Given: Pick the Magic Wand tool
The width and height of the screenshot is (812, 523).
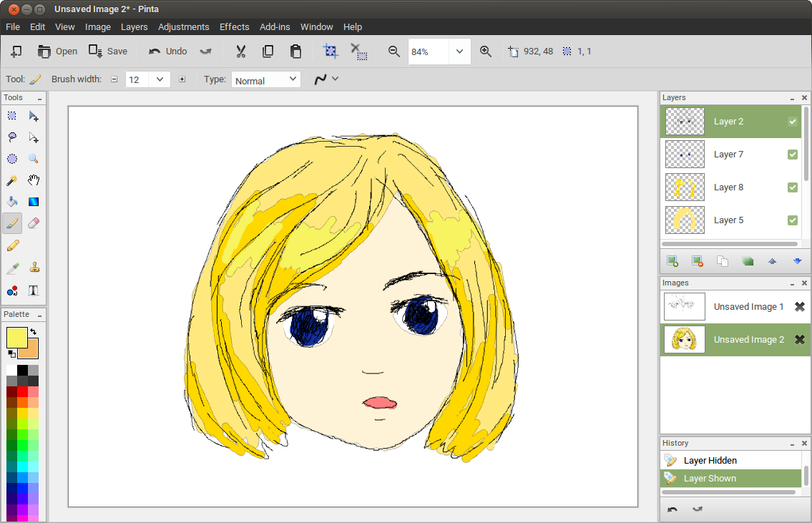Looking at the screenshot, I should (x=12, y=180).
